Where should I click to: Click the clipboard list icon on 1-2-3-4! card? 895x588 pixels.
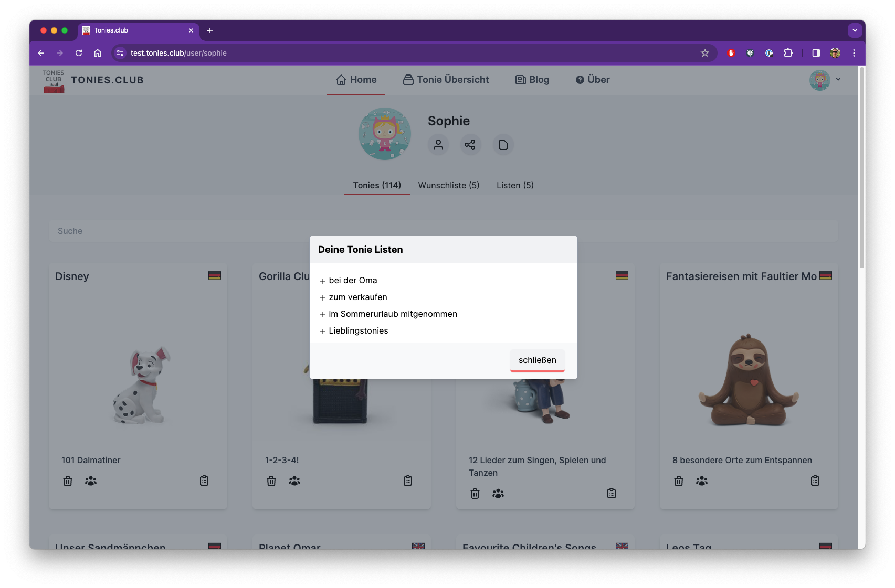(x=408, y=480)
